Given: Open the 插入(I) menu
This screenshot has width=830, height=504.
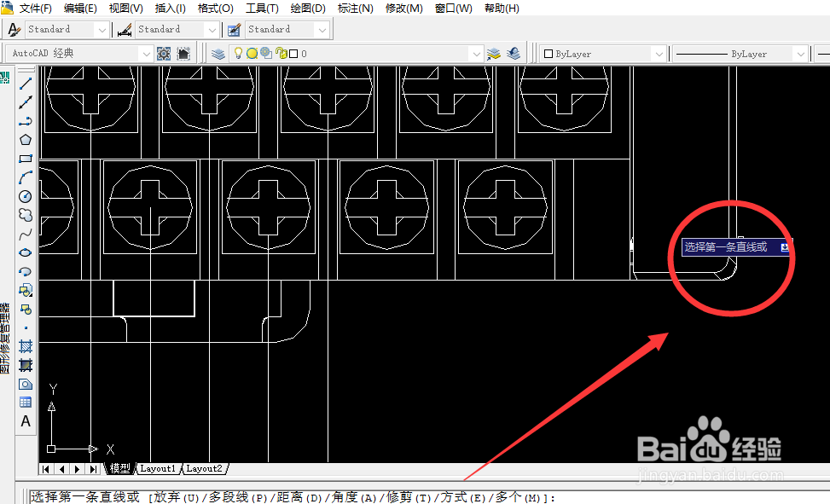Looking at the screenshot, I should (170, 9).
